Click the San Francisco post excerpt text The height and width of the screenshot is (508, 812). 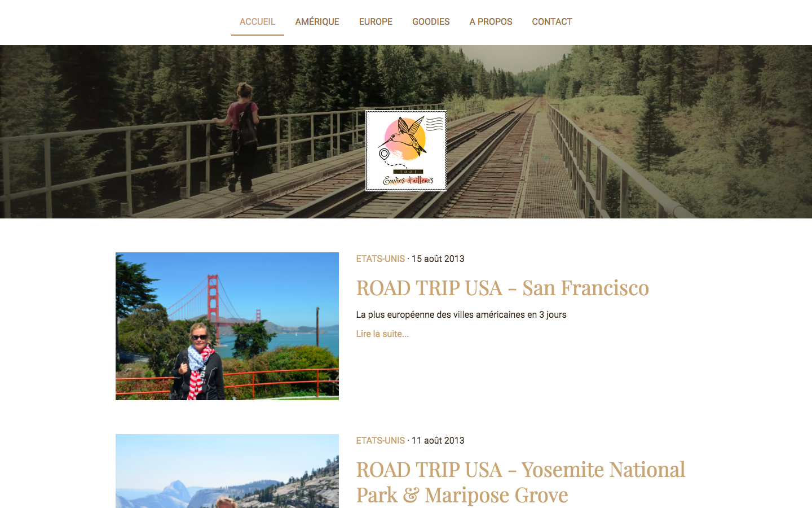[x=461, y=314]
